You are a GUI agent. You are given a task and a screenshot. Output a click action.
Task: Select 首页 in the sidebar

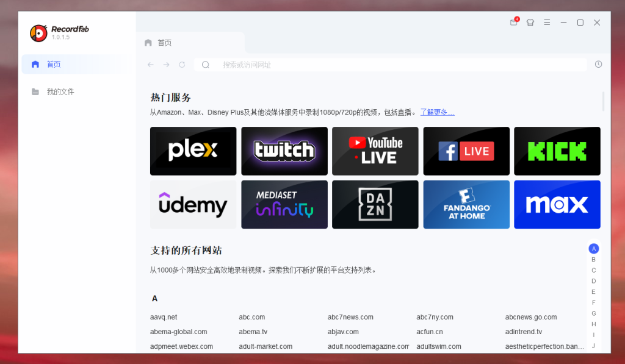point(54,64)
